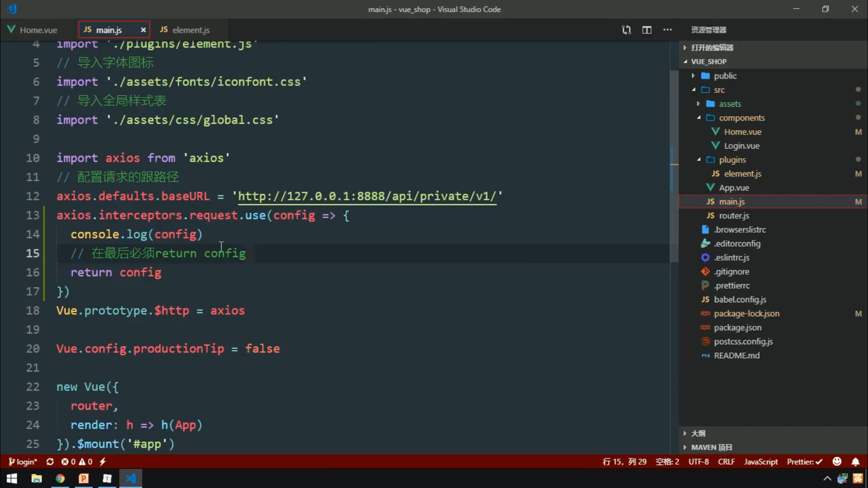
Task: Click the 资源管理器 explorer header
Action: point(708,30)
